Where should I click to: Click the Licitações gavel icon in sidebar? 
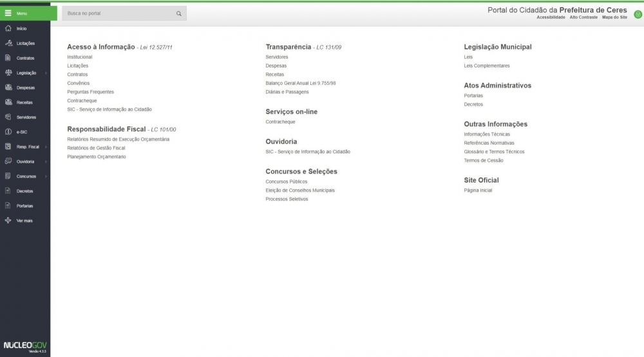tap(8, 43)
